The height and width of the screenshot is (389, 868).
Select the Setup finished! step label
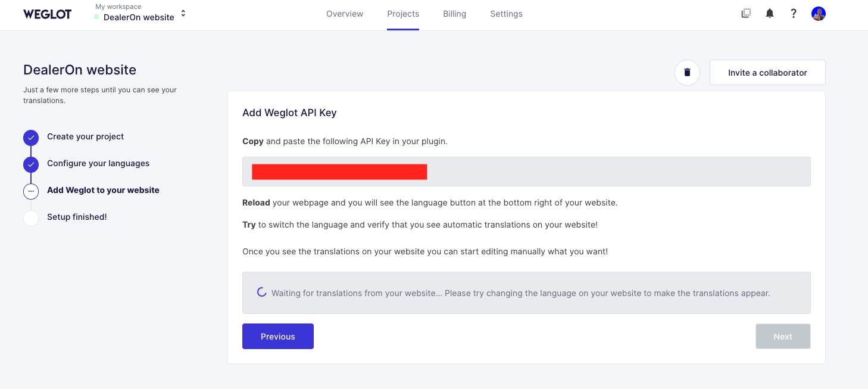tap(77, 217)
